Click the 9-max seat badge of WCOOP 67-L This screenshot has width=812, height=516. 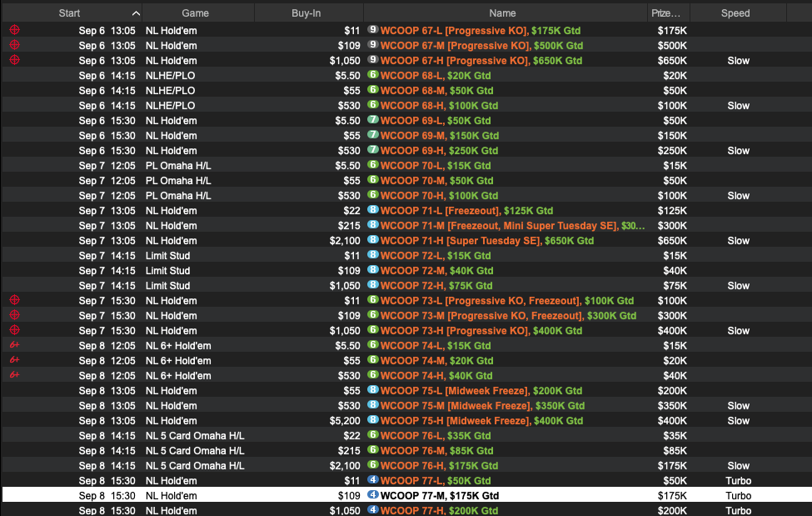click(373, 30)
